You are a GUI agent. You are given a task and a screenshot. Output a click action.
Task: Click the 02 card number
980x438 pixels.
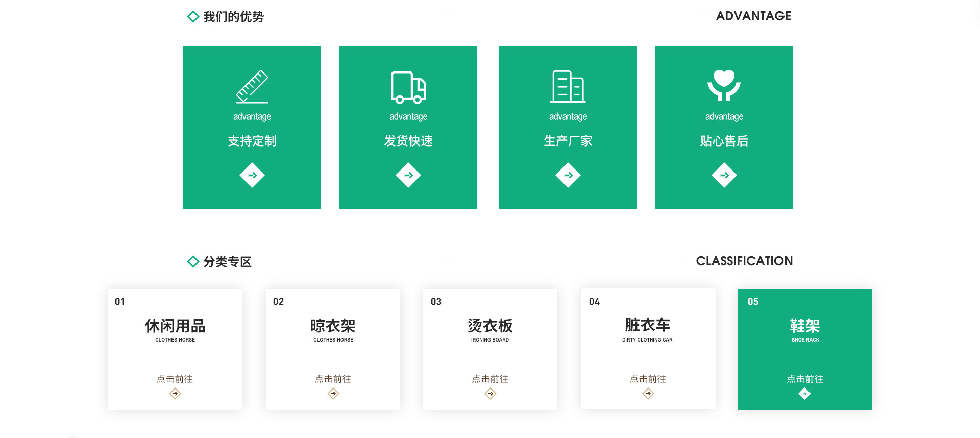[x=278, y=302]
